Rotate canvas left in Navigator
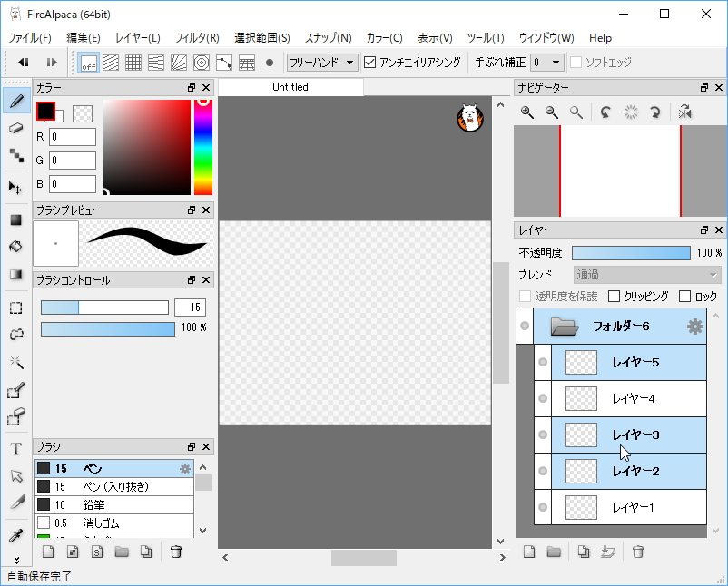728x586 pixels. tap(605, 112)
